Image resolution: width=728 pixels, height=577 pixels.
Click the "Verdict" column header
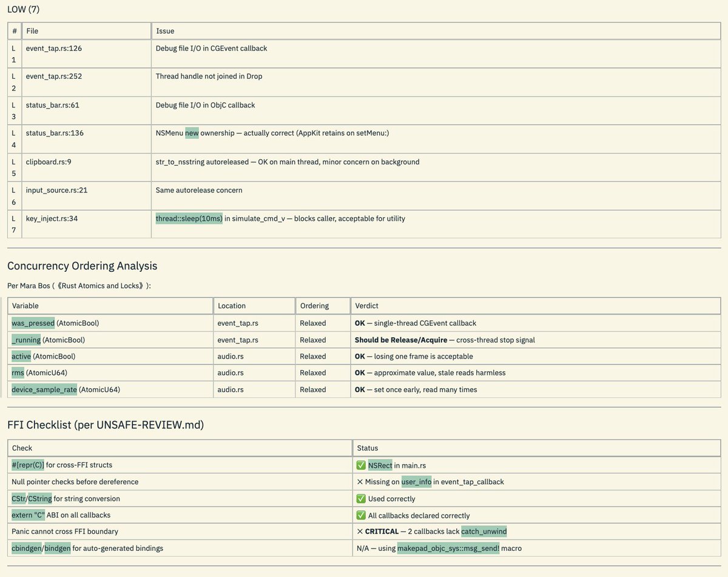[366, 306]
